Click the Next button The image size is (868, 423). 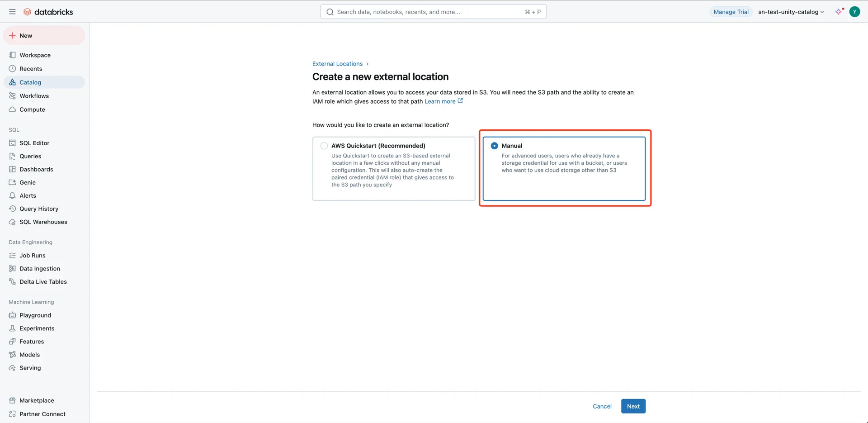click(x=633, y=406)
